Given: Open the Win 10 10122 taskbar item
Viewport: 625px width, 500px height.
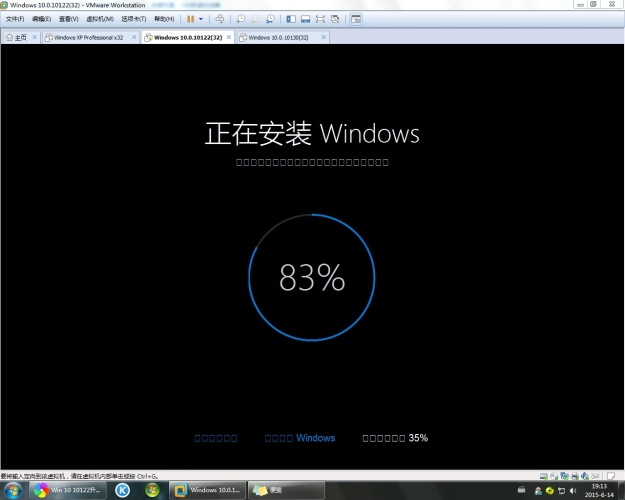Looking at the screenshot, I should tap(69, 490).
